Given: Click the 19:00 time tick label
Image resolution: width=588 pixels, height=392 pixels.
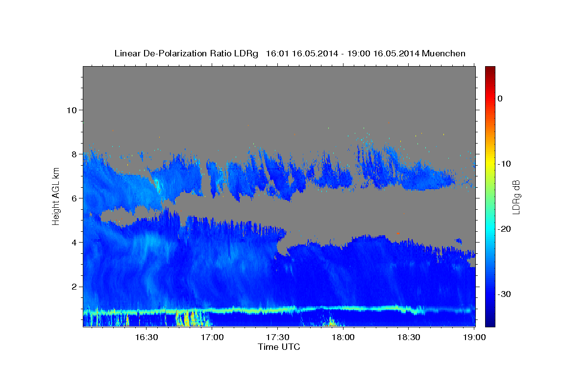Looking at the screenshot, I should pyautogui.click(x=474, y=338).
